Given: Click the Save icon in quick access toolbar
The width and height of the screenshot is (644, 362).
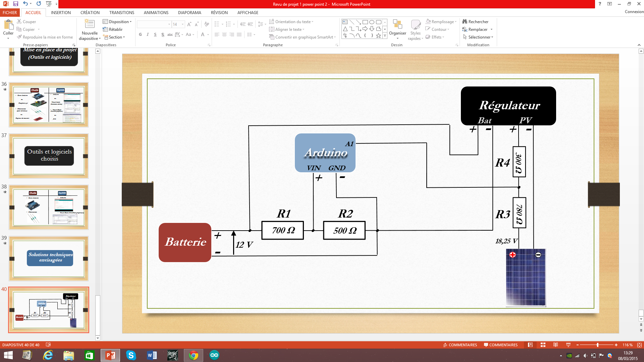Looking at the screenshot, I should (x=15, y=4).
